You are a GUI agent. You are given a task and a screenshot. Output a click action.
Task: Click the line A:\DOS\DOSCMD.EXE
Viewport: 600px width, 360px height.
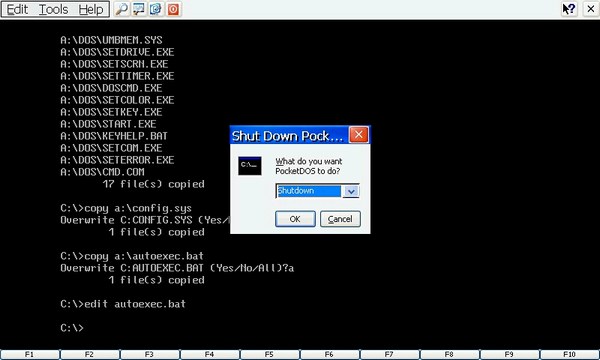[111, 88]
